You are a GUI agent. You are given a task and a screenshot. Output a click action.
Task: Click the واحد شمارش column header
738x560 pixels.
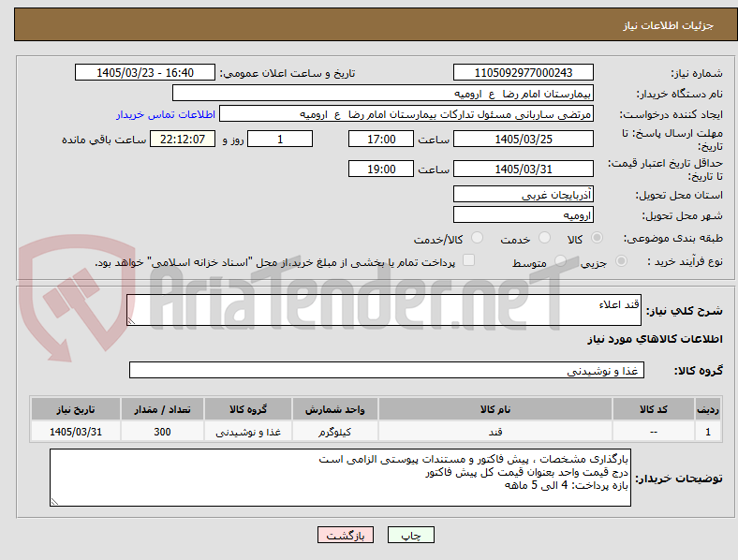[334, 409]
